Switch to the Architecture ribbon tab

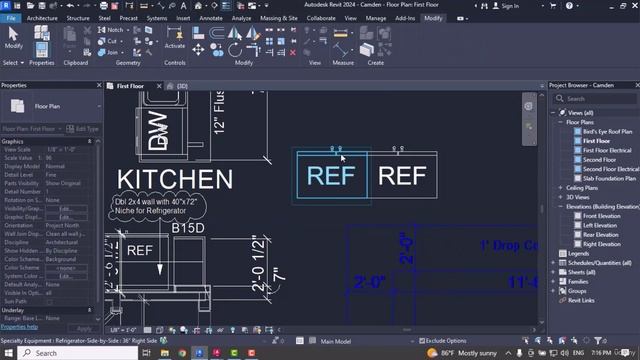42,18
